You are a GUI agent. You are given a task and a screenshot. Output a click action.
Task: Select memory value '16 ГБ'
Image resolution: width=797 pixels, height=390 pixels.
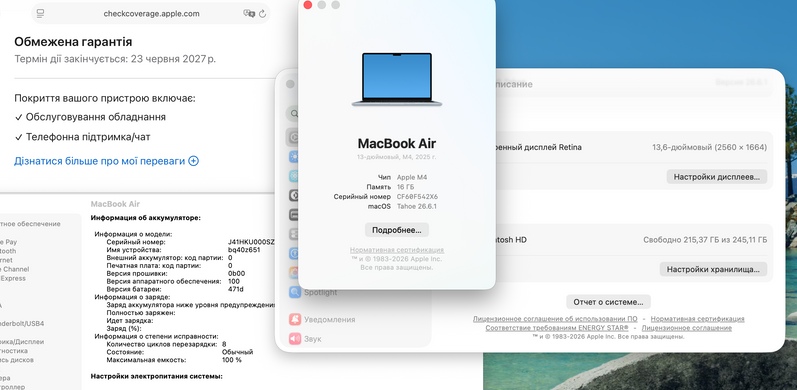(406, 187)
